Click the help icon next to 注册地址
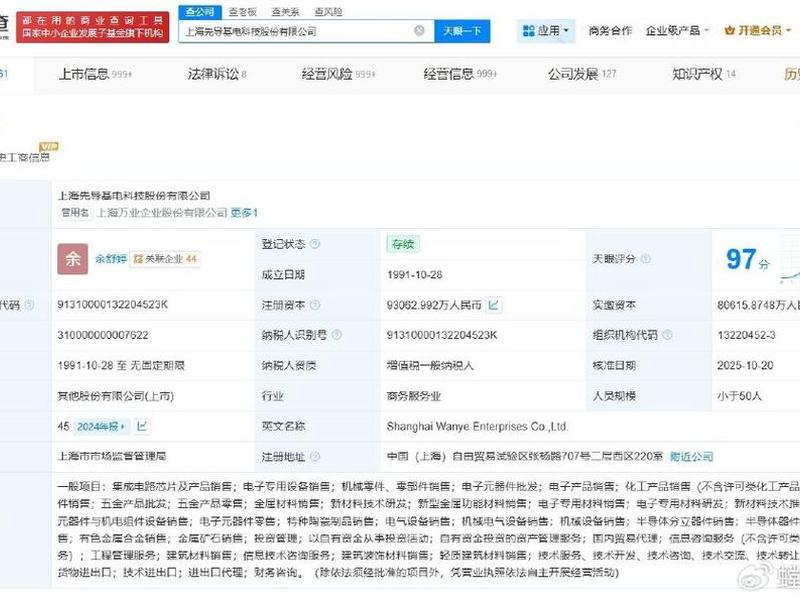The image size is (800, 600). click(x=315, y=456)
